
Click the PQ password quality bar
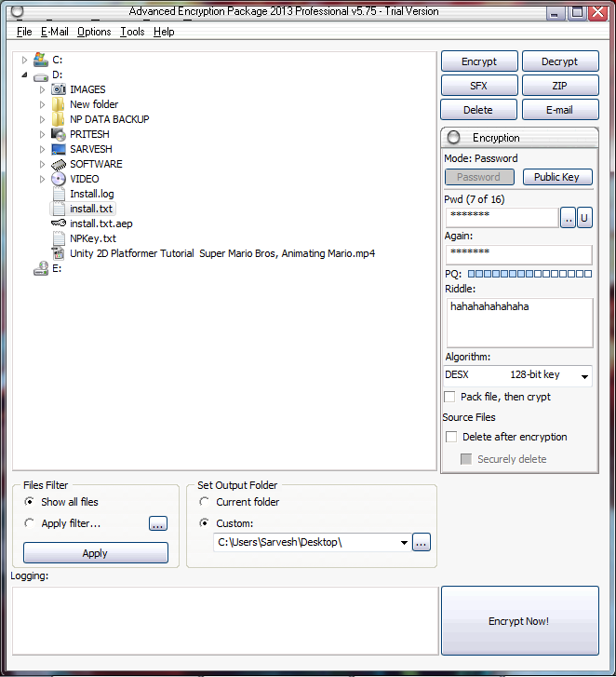[x=529, y=274]
